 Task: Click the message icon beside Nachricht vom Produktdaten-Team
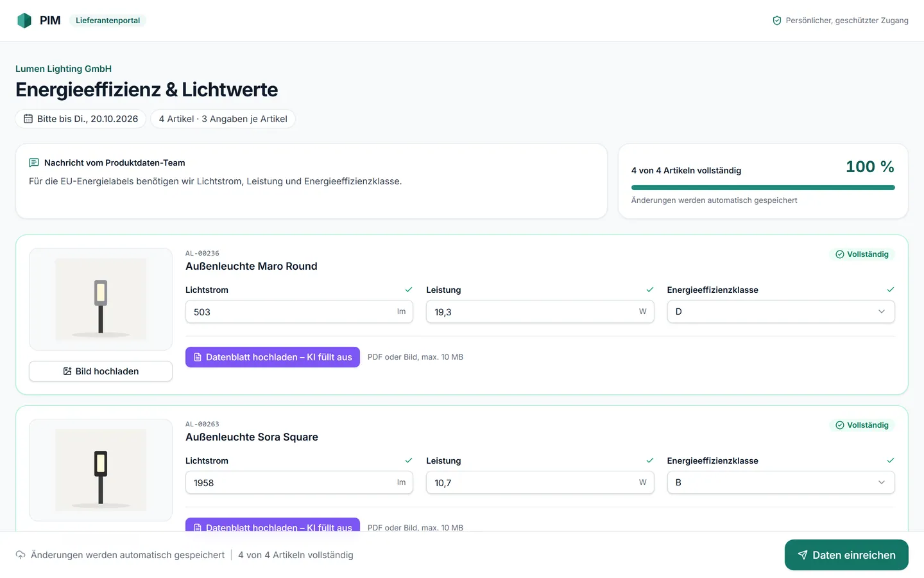[34, 163]
